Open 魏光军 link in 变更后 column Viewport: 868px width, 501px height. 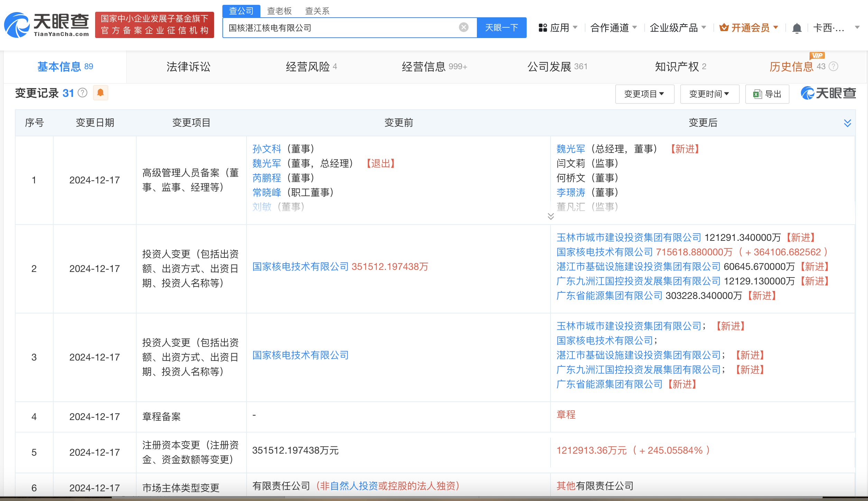point(571,149)
